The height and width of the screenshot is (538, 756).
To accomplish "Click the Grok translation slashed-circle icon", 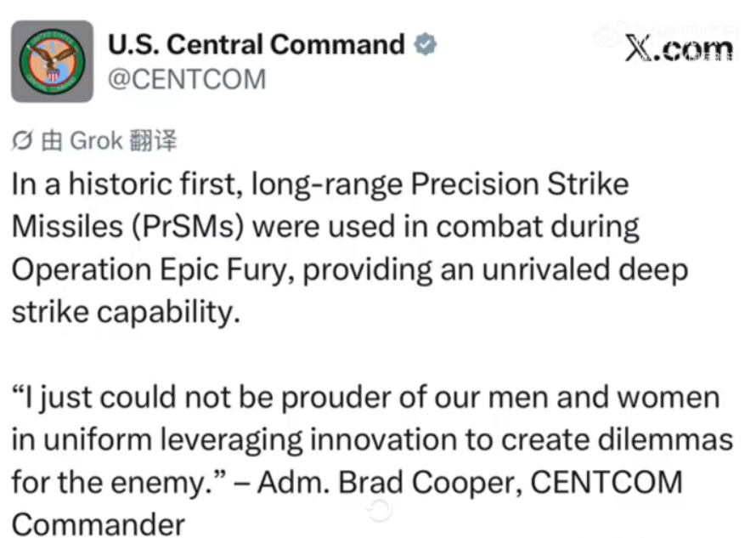I will [23, 141].
